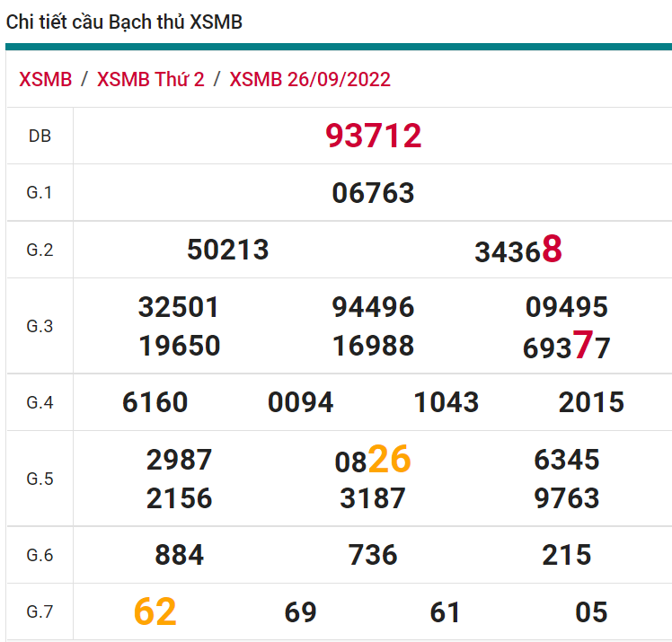Select G.2 number 34368
Screen dimensions: 672x642
point(517,251)
